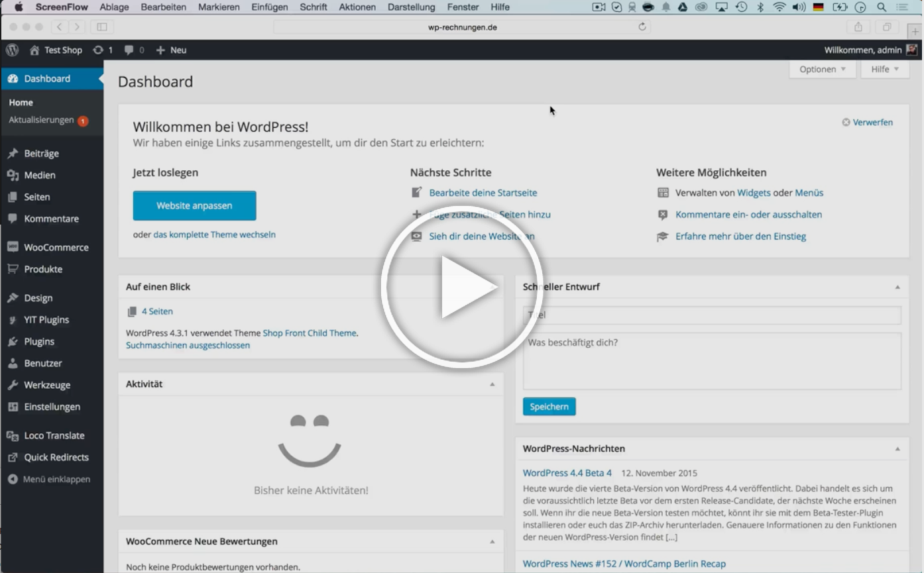Open Willkommen, admin account menu

[870, 50]
